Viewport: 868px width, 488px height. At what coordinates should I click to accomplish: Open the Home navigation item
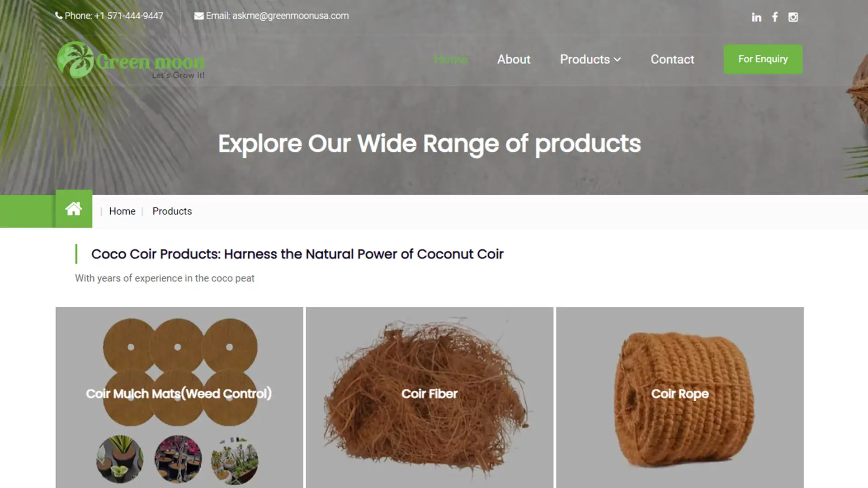451,59
